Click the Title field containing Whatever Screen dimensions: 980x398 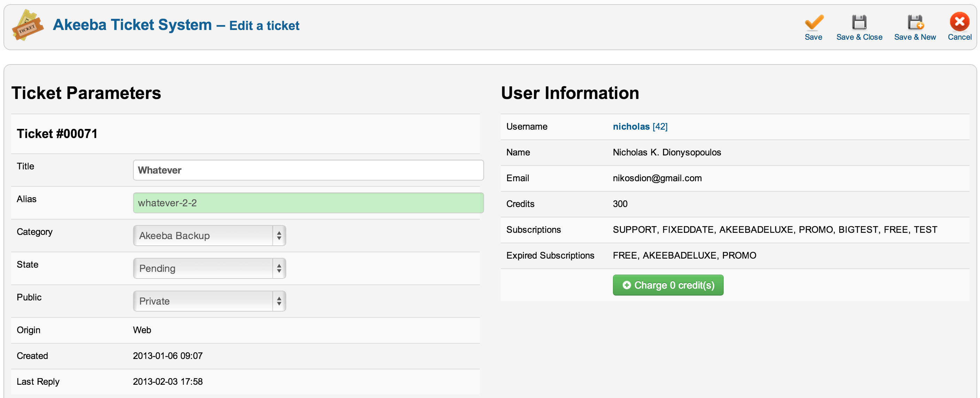(x=308, y=170)
